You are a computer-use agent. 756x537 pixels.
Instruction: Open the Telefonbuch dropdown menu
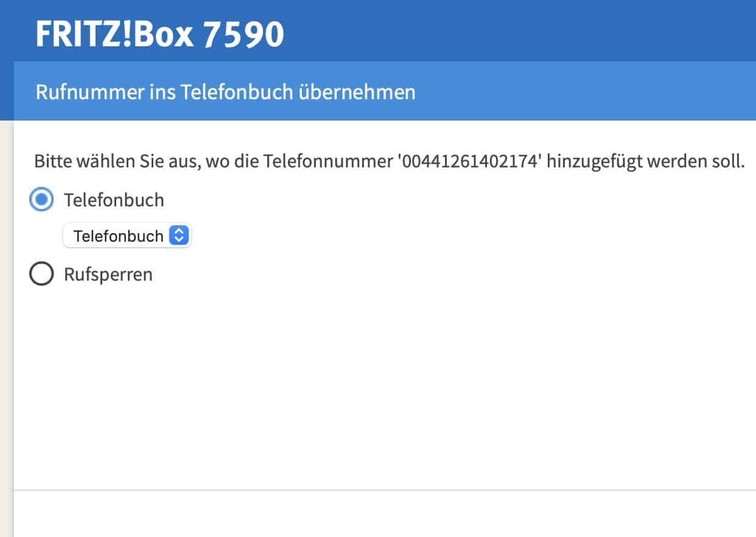[127, 236]
